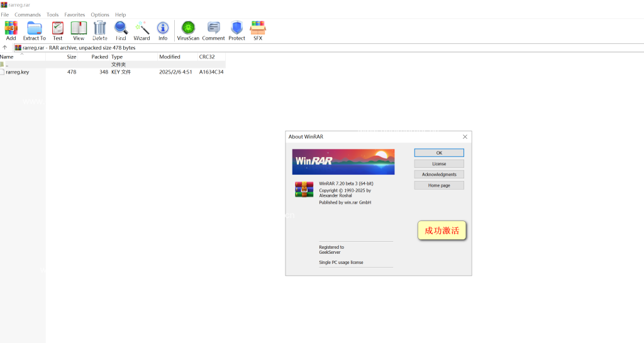Sort file list by Size column
The height and width of the screenshot is (343, 644).
(x=71, y=57)
